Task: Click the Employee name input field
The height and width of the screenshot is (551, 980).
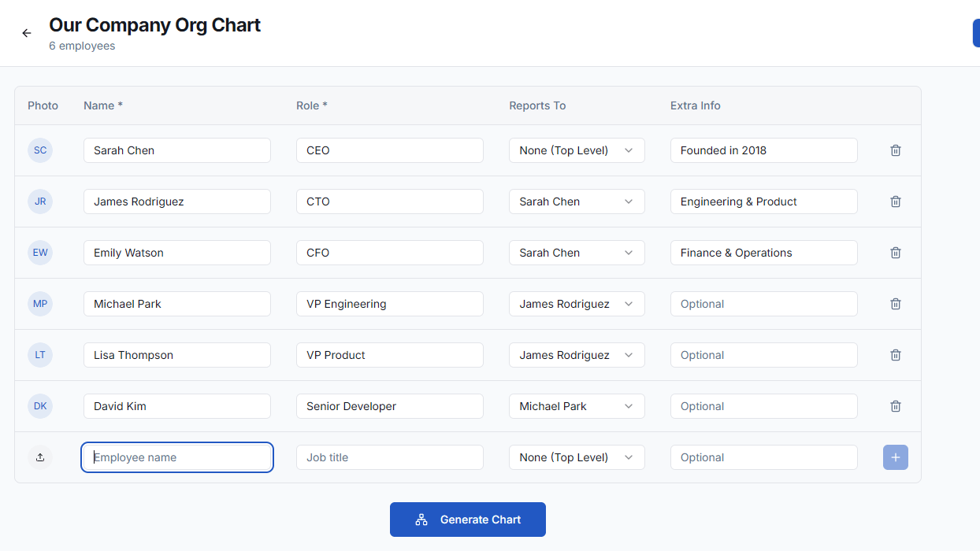Action: tap(176, 457)
